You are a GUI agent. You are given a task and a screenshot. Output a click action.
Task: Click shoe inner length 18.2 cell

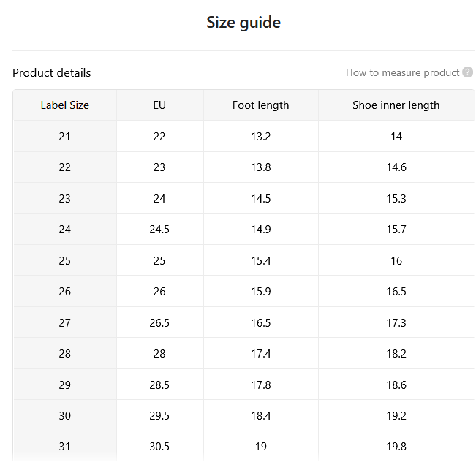pos(396,354)
